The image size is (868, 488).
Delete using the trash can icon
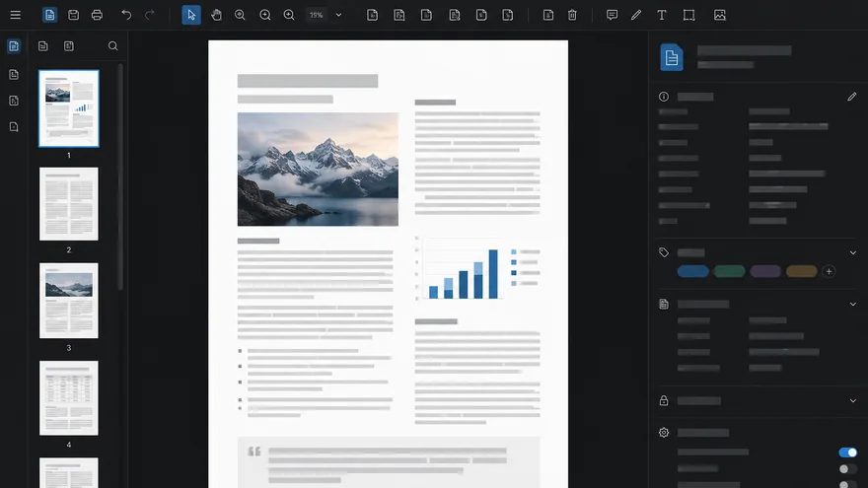point(572,15)
